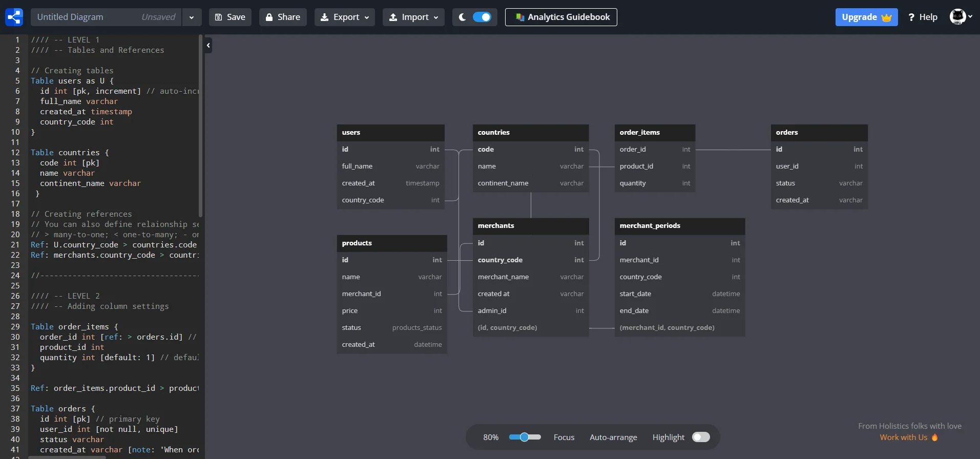This screenshot has height=459, width=980.
Task: Click merchant_name column in merchants table
Action: [x=531, y=277]
